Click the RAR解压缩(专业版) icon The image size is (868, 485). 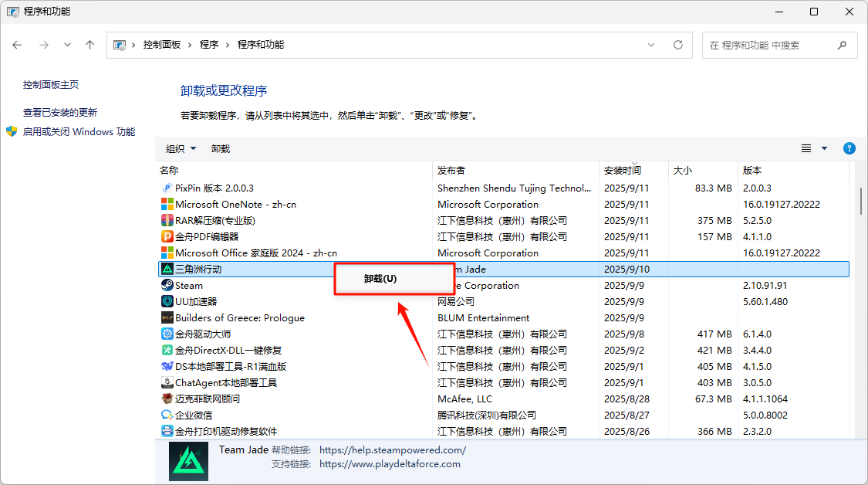pyautogui.click(x=167, y=220)
